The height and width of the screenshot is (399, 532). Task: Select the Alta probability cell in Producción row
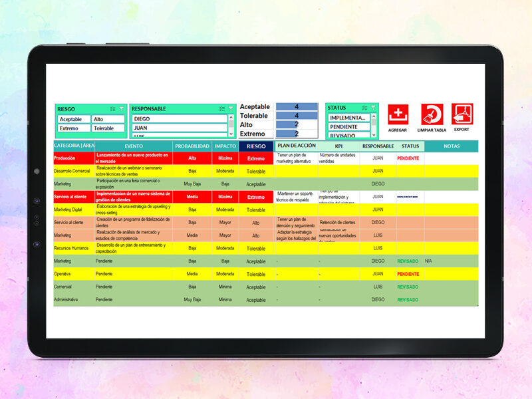pos(192,158)
